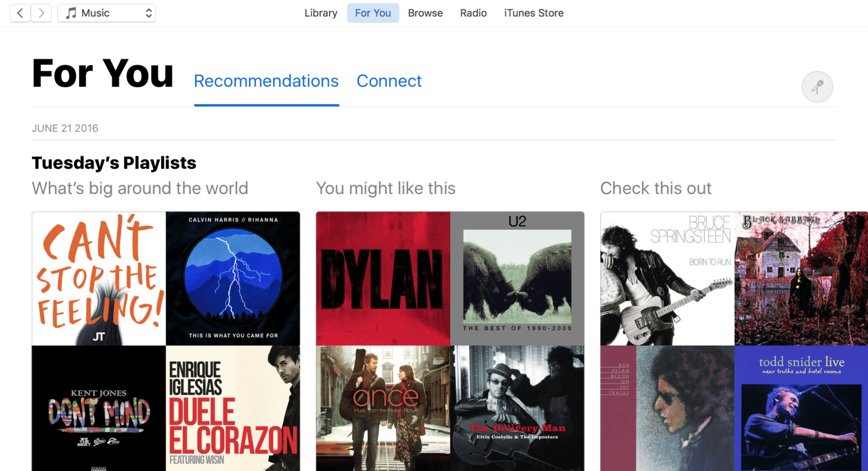The width and height of the screenshot is (868, 471).
Task: Click the You might like this title
Action: pos(386,188)
